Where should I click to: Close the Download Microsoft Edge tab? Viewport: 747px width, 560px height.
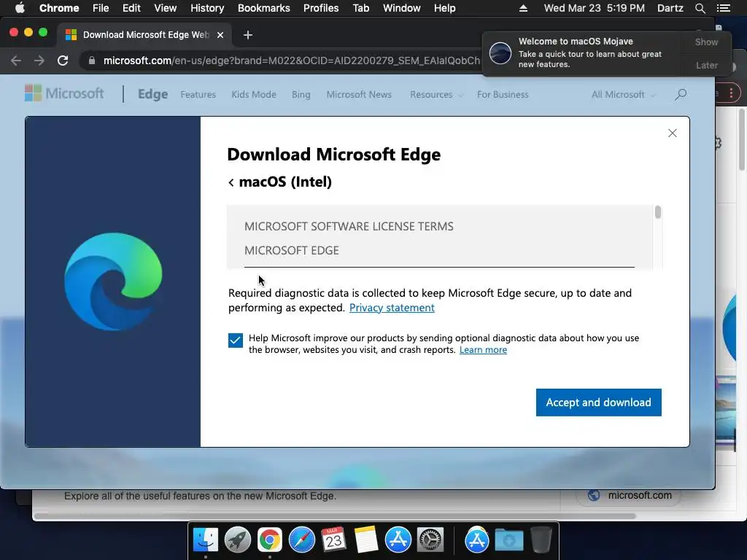point(220,35)
